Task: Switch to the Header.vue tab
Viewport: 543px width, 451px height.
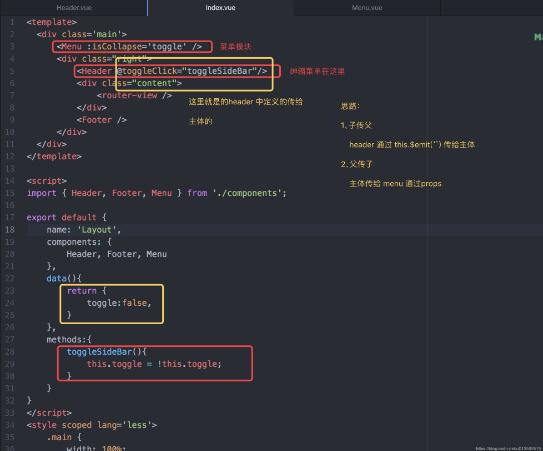Action: pos(74,8)
